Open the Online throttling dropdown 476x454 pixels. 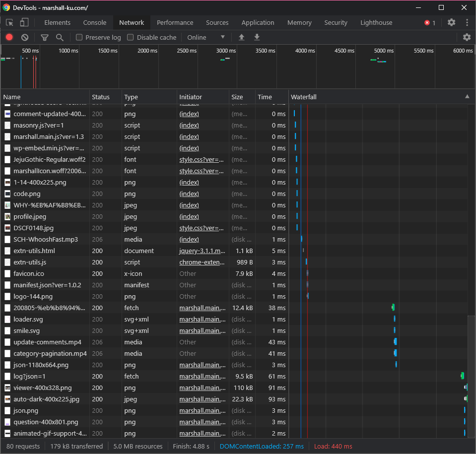[x=206, y=37]
